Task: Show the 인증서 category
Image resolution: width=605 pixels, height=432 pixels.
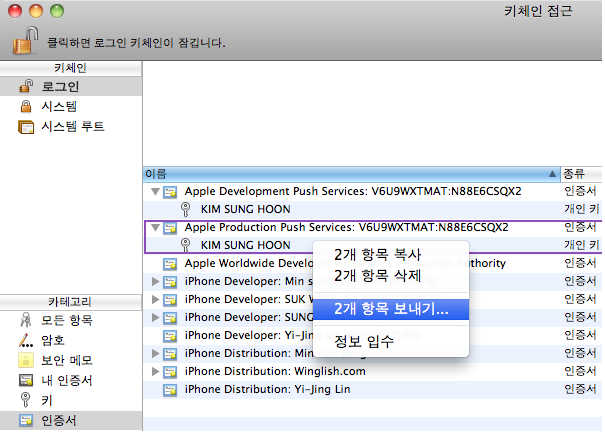Action: (71, 420)
